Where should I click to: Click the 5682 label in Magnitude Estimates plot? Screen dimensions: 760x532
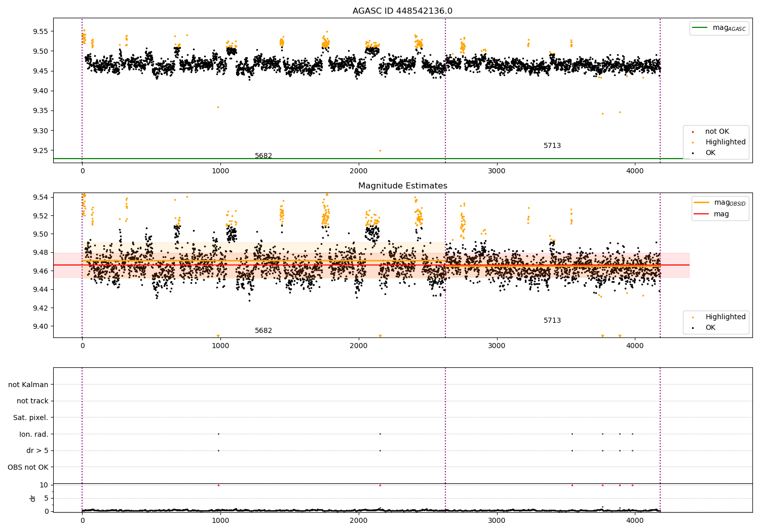[263, 331]
